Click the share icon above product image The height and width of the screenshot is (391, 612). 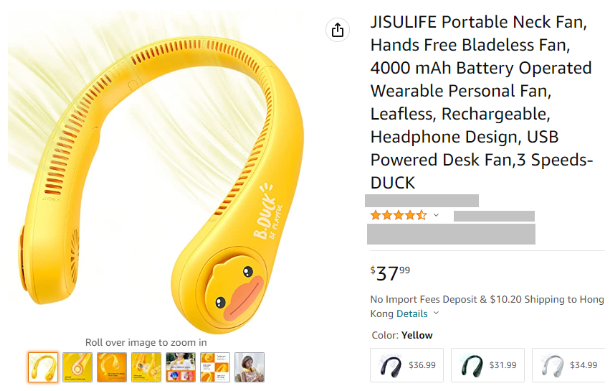337,30
